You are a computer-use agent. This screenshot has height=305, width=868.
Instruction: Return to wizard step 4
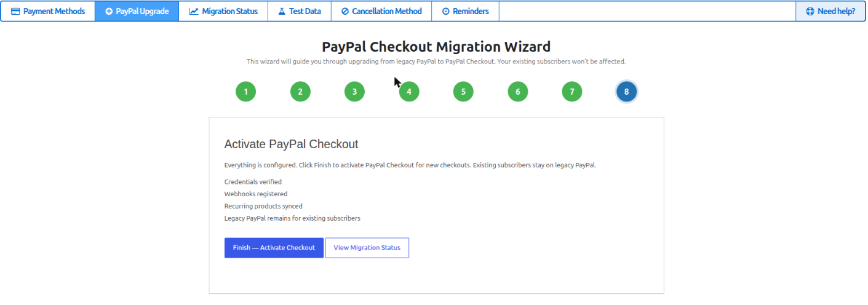pos(409,92)
